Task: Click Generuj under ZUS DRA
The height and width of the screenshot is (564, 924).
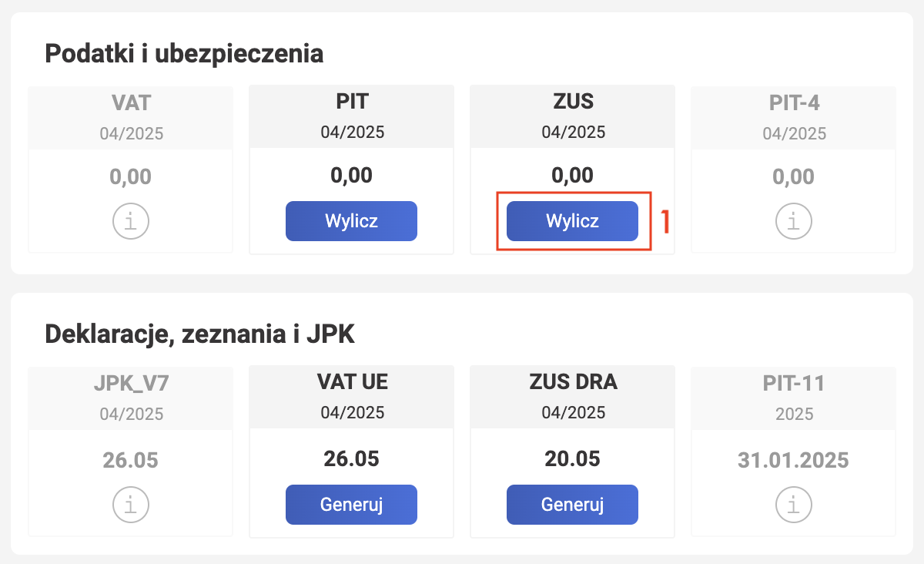Action: point(572,505)
